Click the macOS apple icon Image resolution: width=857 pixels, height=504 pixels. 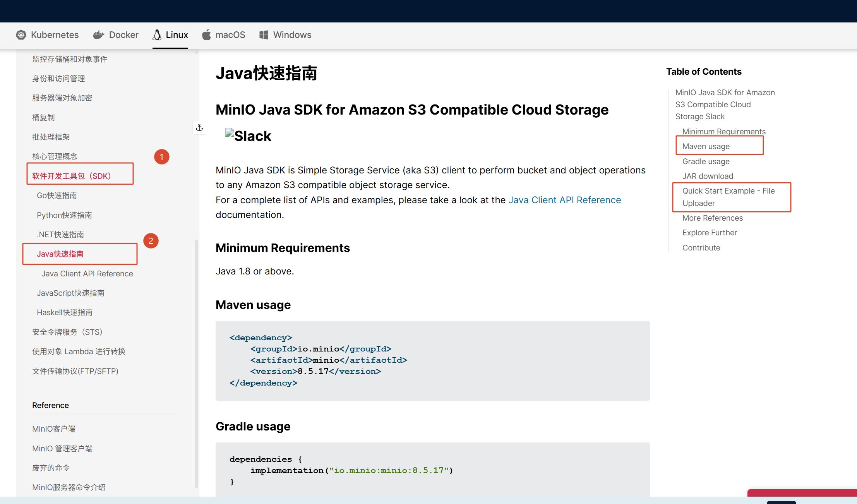(206, 35)
